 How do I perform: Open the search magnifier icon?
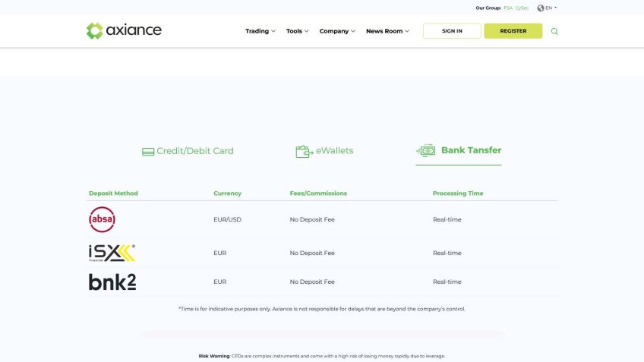click(554, 31)
